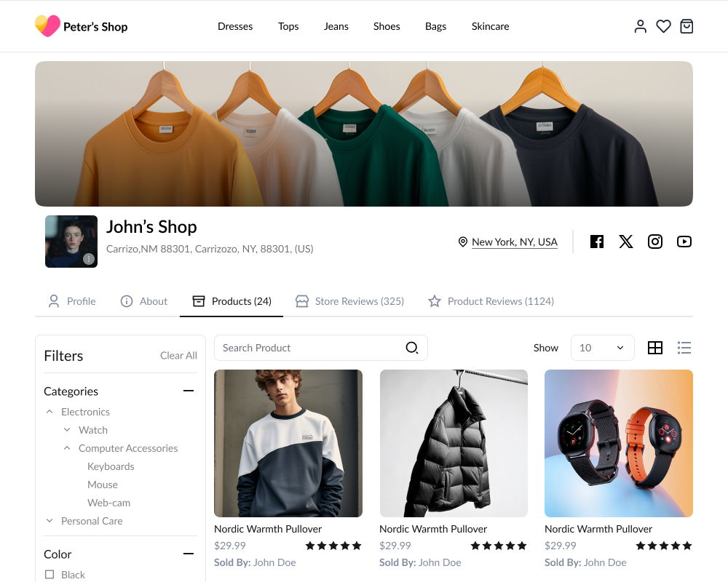
Task: Go to Jeans in navigation
Action: point(336,26)
